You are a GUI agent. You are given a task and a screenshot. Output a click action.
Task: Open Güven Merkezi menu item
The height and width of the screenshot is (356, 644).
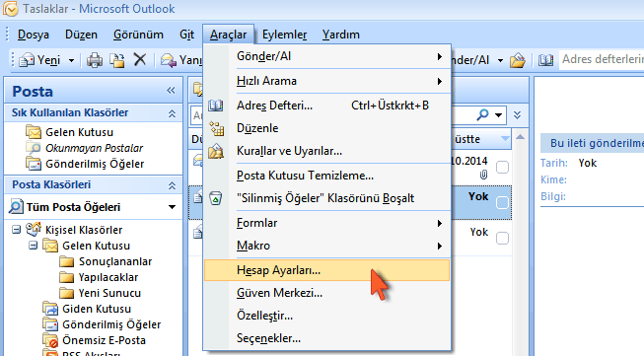326,293
